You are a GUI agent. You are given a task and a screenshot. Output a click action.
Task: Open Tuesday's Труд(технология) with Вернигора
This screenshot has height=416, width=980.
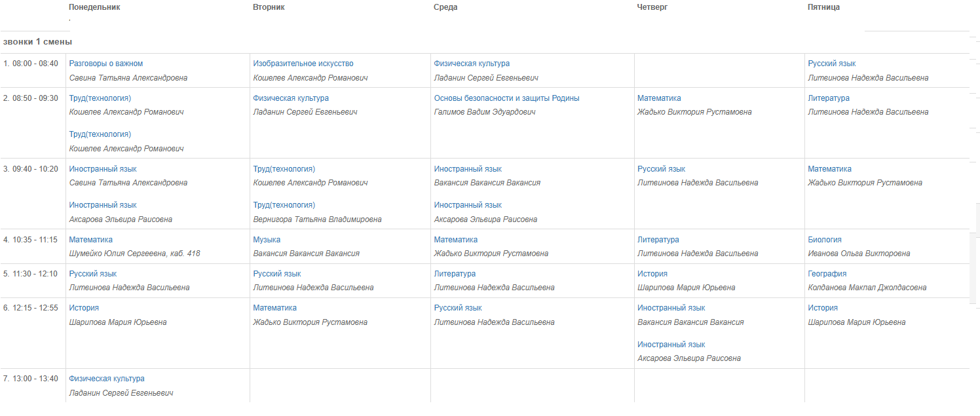(x=284, y=205)
